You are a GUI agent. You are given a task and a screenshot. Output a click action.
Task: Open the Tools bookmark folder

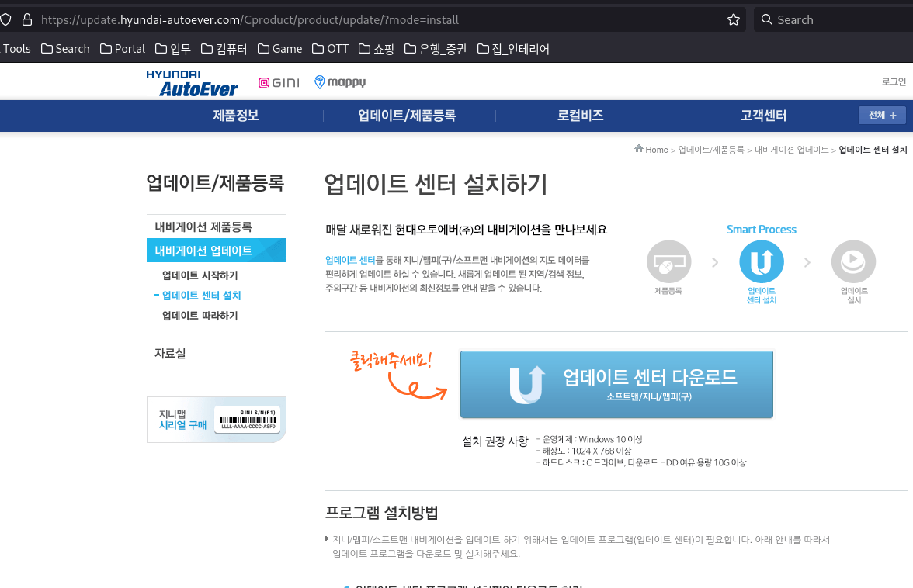pyautogui.click(x=16, y=49)
